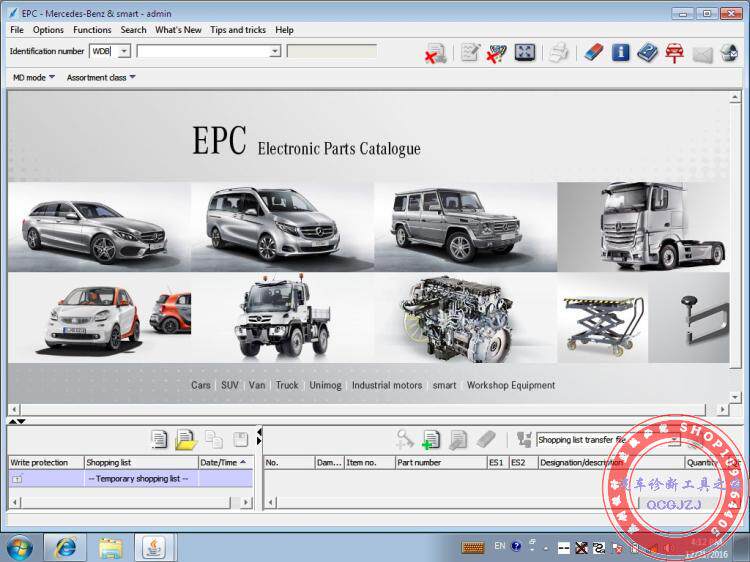
Task: Select the Temporary shopping list row
Action: click(x=131, y=478)
